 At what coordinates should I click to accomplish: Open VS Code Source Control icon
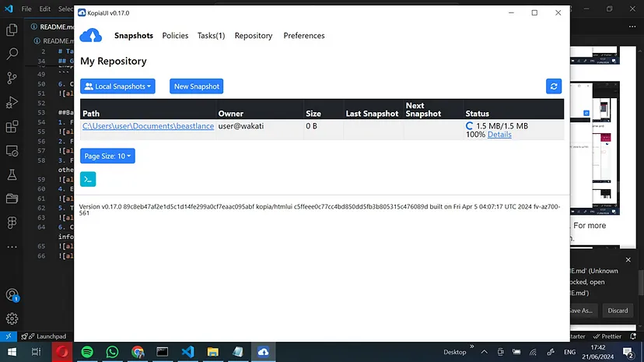tap(12, 78)
